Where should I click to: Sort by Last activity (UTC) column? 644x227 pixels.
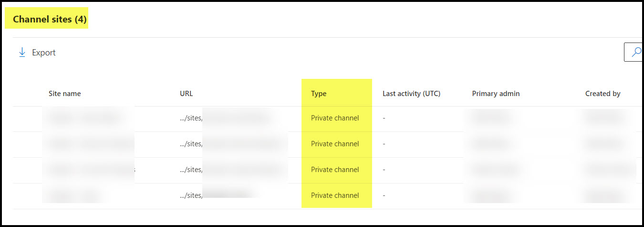(411, 94)
